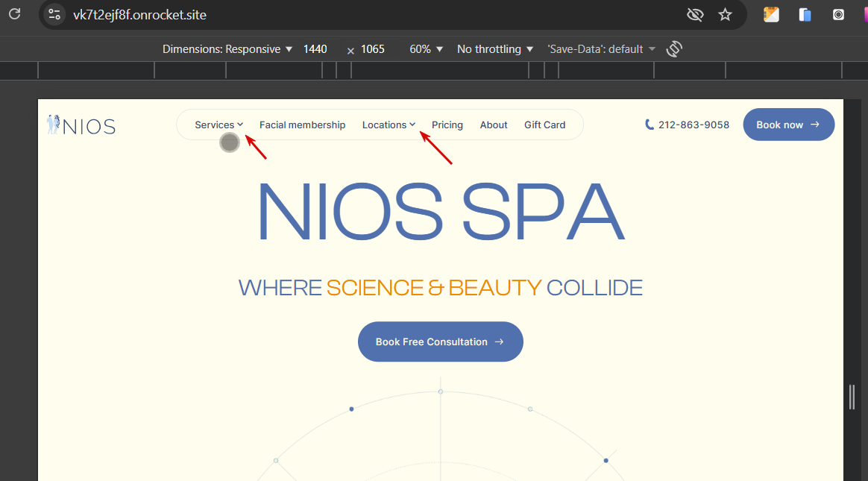The image size is (868, 481).
Task: Click the Services menu label
Action: (x=215, y=125)
